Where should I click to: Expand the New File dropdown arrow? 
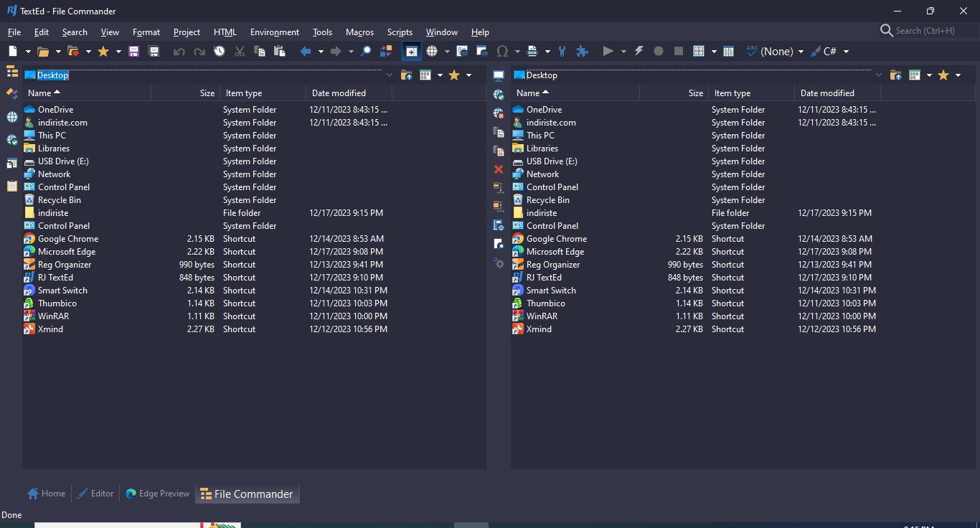click(x=29, y=52)
